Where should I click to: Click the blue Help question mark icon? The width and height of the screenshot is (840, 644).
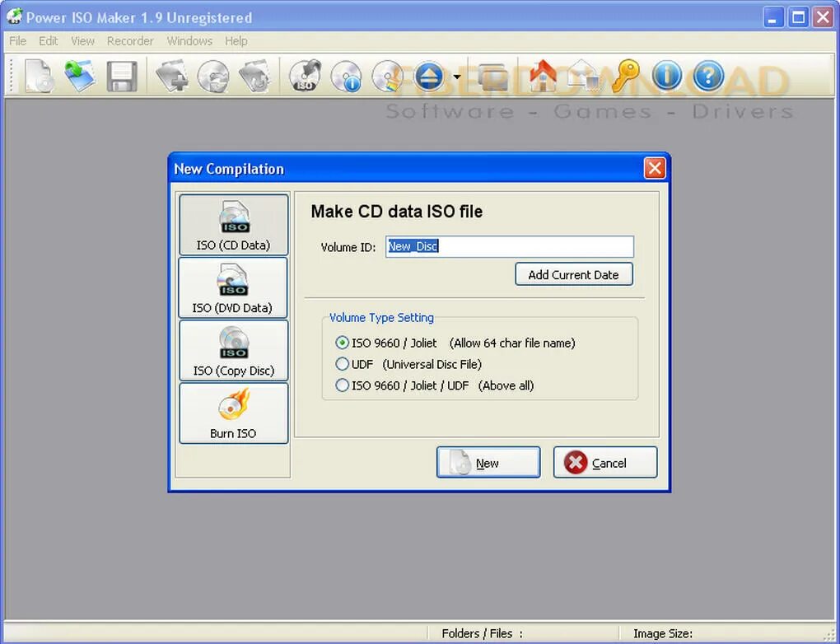[708, 76]
